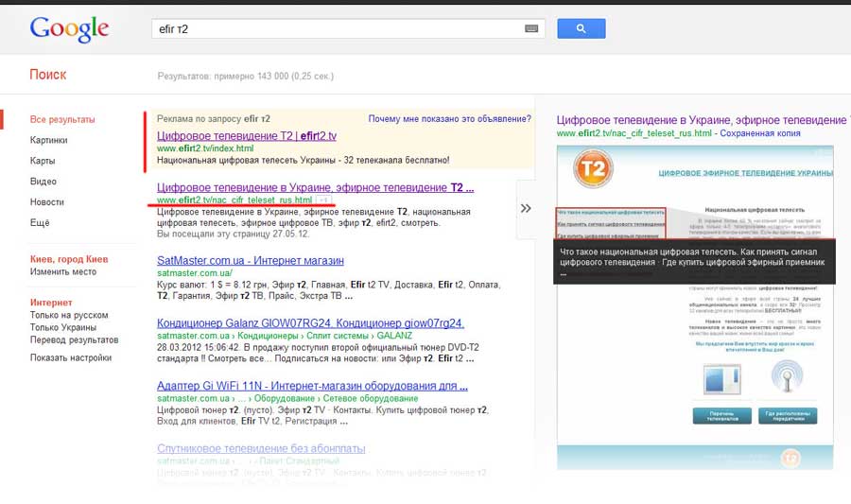Open 'Спутниковое телевидение без абонплаты' result

coord(261,448)
